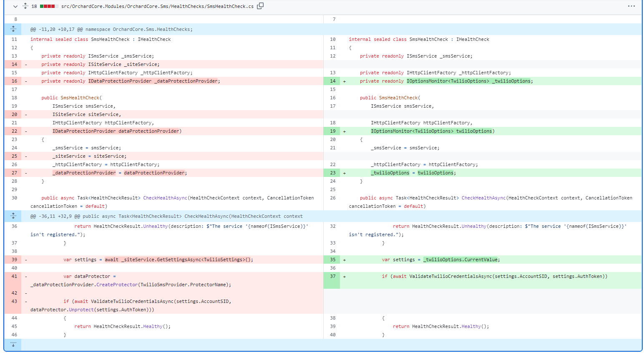The height and width of the screenshot is (353, 644).
Task: Click 'public SmsHealthCheck(' constructor on left side
Action: pyautogui.click(x=71, y=98)
